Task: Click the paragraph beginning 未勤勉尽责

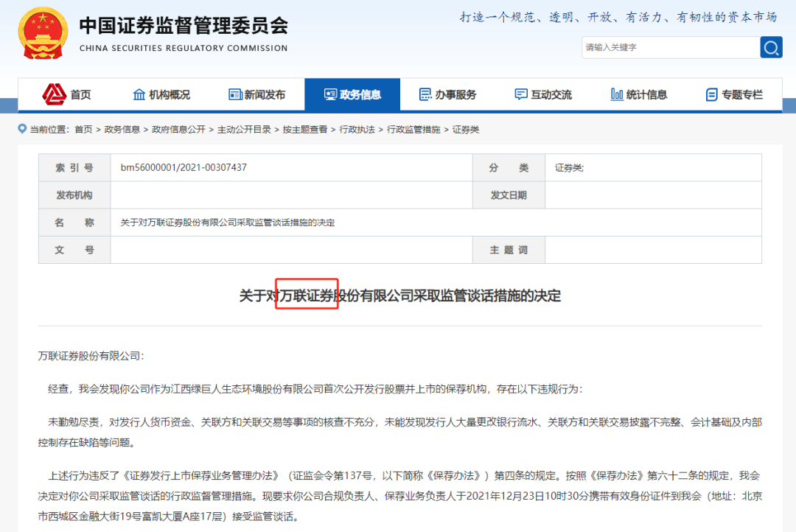Action: [x=400, y=432]
